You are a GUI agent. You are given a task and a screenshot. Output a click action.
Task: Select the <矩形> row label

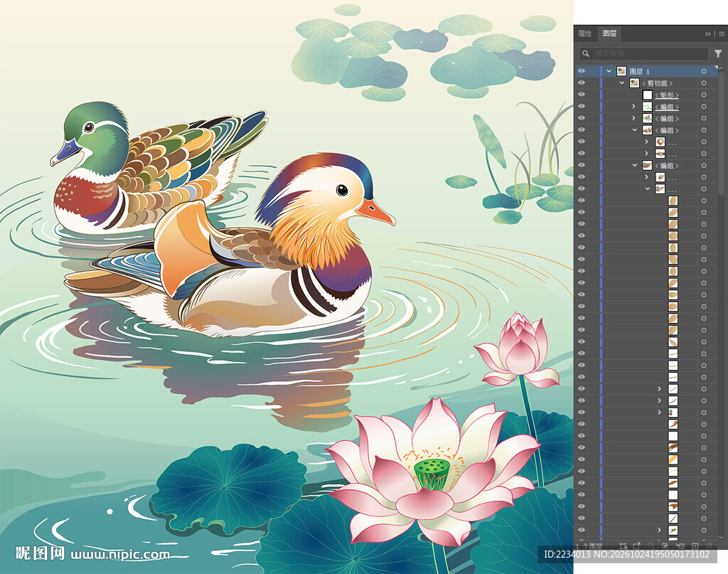[667, 95]
